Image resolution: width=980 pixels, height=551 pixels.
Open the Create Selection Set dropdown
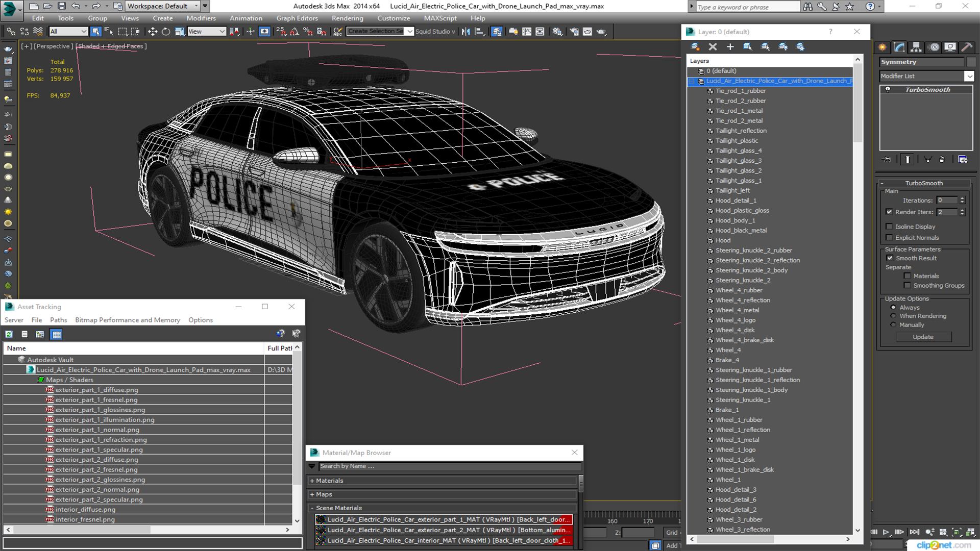click(x=380, y=32)
